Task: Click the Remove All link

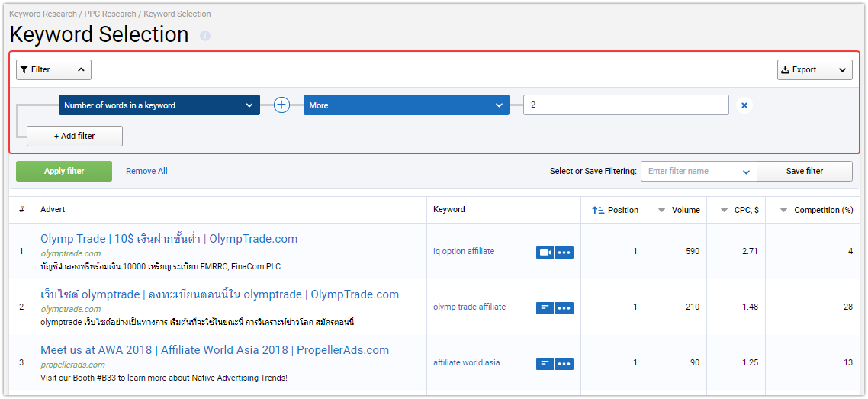Action: pos(146,171)
